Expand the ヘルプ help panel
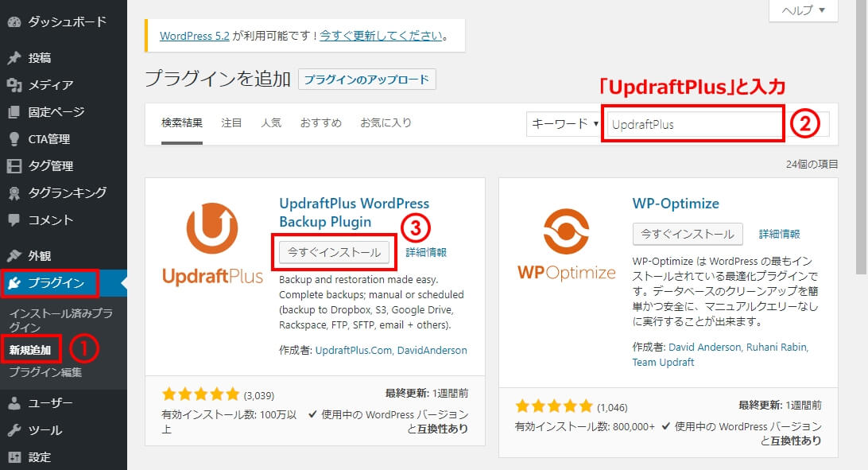The width and height of the screenshot is (868, 470). pyautogui.click(x=804, y=10)
